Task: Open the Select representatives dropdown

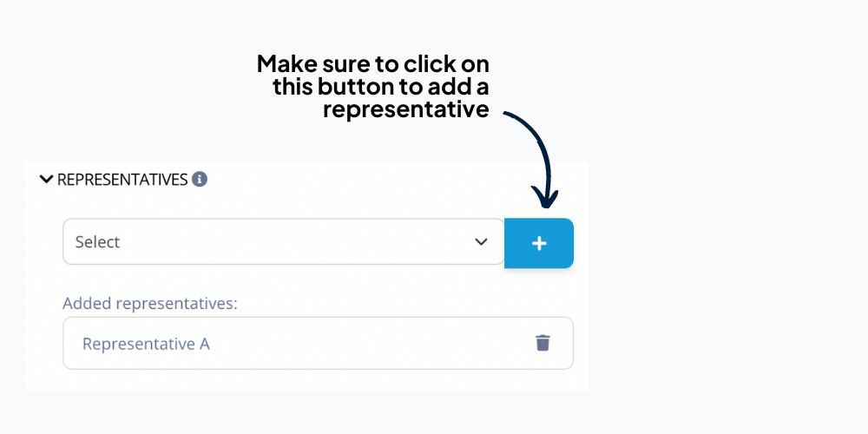Action: pos(284,241)
